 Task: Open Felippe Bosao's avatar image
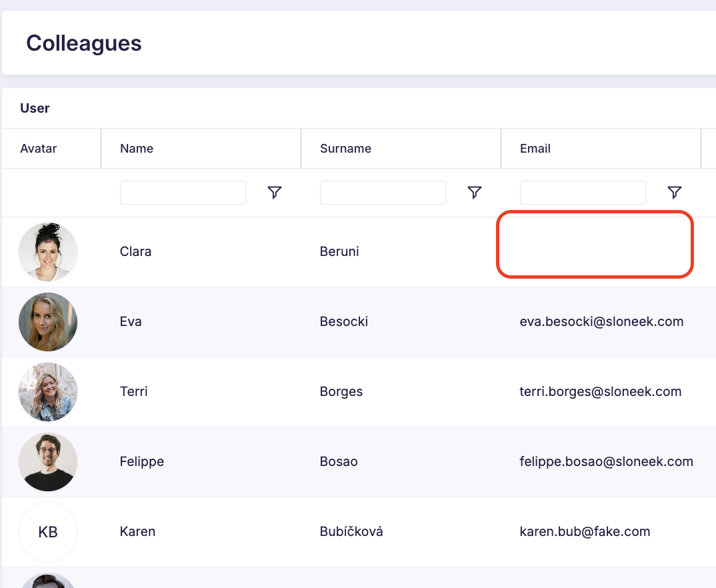(48, 462)
